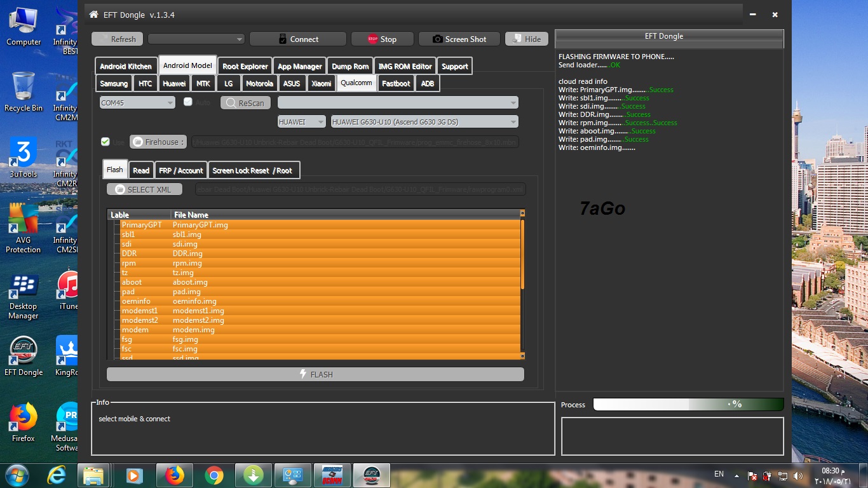Open the Recycle Bin desktop icon
Image resolution: width=868 pixels, height=488 pixels.
pos(24,92)
